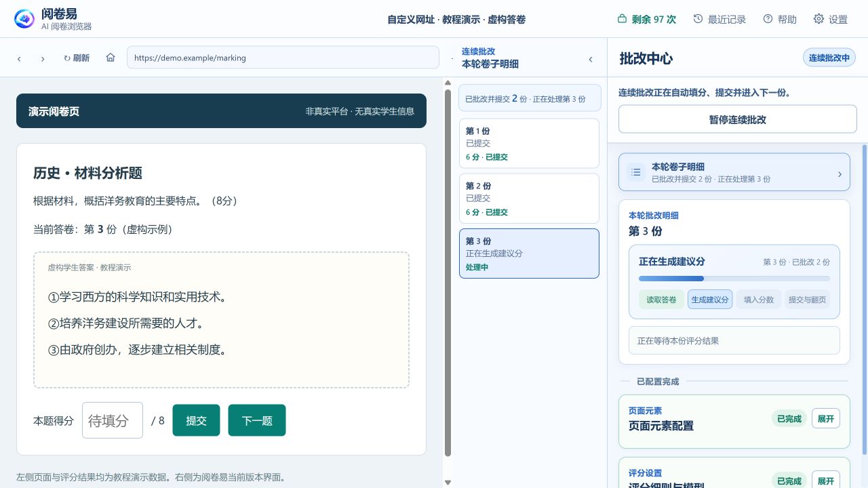Click answer line ②培养洋务建设所需要的人才
Viewport: 868px width, 488px height.
[x=125, y=323]
